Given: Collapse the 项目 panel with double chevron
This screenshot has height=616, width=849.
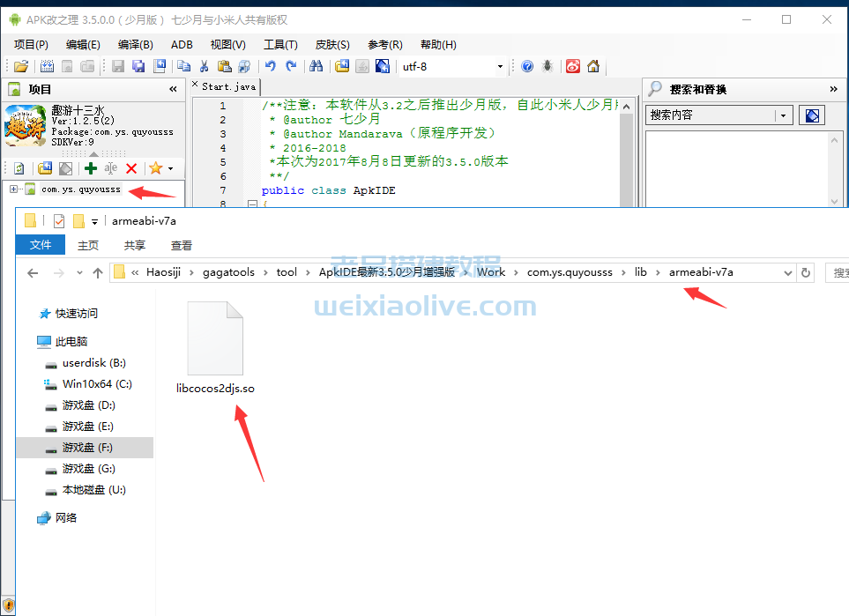Looking at the screenshot, I should pos(173,89).
